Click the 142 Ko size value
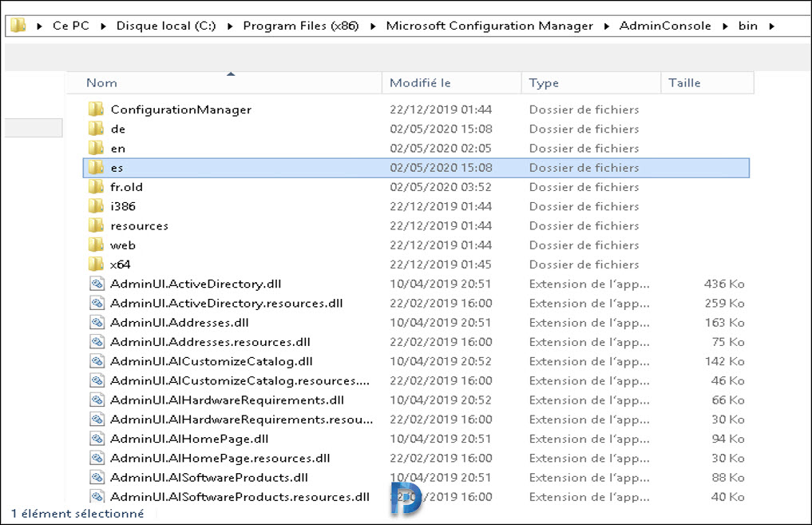812x525 pixels. [724, 360]
